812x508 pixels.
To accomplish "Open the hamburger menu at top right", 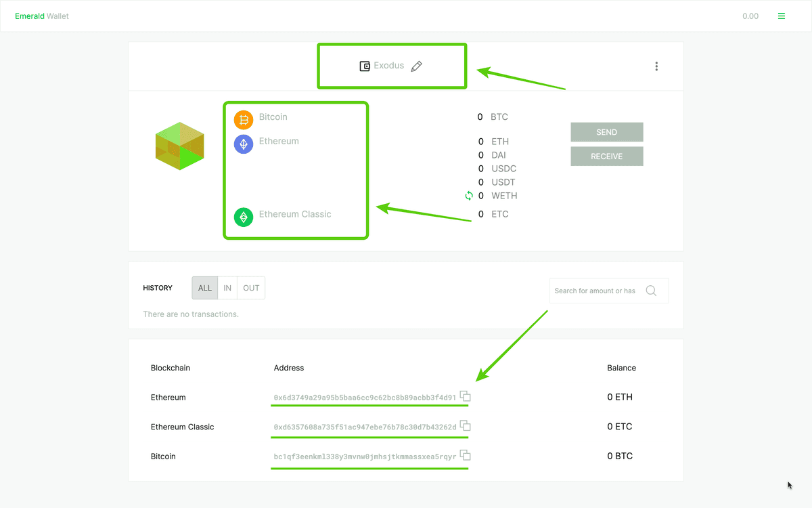I will (782, 16).
